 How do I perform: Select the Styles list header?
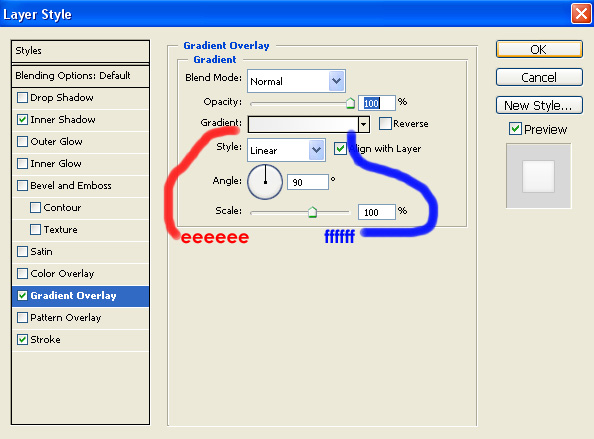point(80,51)
